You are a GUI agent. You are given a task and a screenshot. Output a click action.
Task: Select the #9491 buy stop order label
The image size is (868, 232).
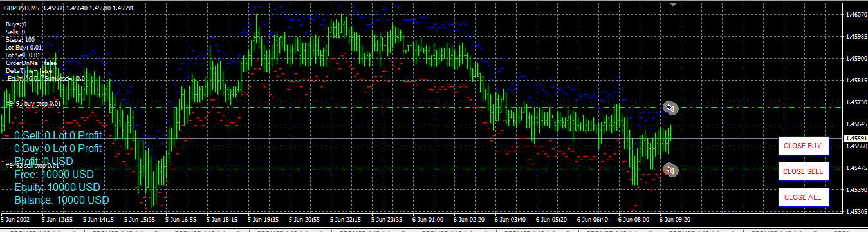point(33,103)
